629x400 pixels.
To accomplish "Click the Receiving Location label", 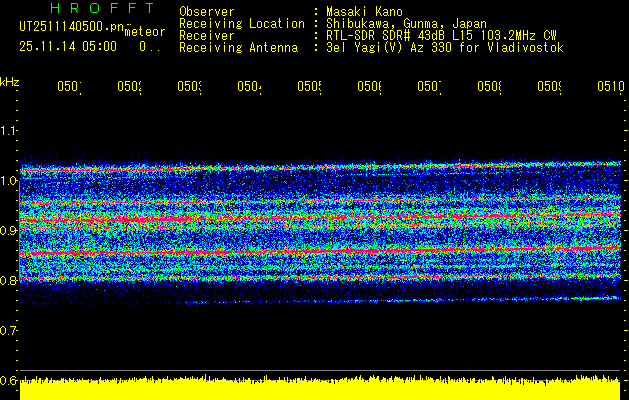I will (x=242, y=24).
